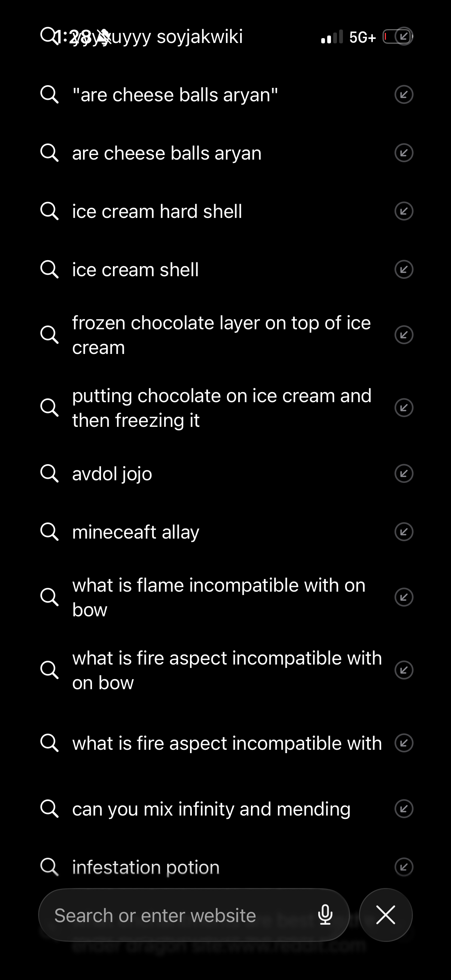The image size is (451, 980).
Task: Tap search icon beside frozen chocolate layer suggestion
Action: 49,335
